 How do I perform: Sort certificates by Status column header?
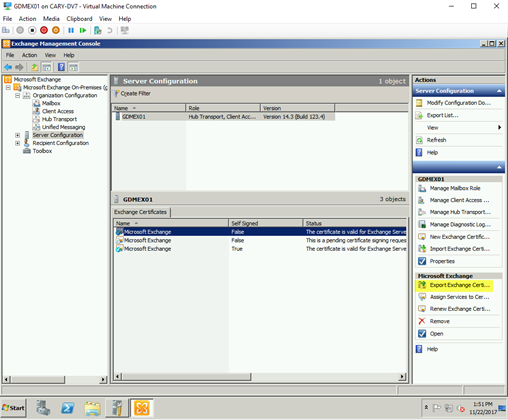(x=355, y=223)
